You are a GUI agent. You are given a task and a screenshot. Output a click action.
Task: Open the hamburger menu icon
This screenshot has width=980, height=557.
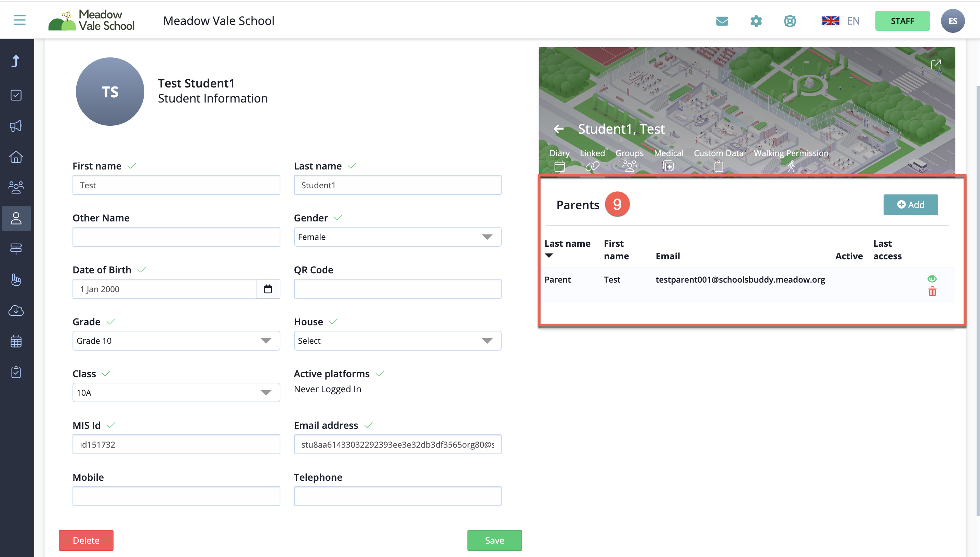pyautogui.click(x=19, y=20)
